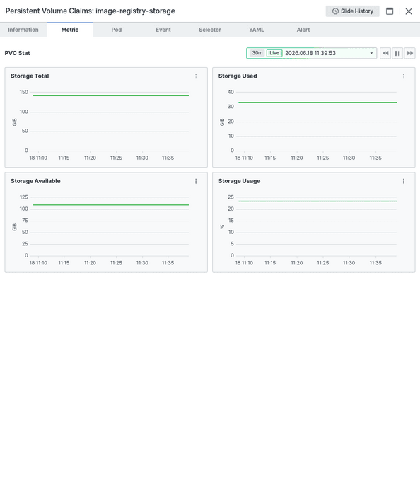
Task: Open Storage Used chart options menu
Action: pyautogui.click(x=404, y=76)
